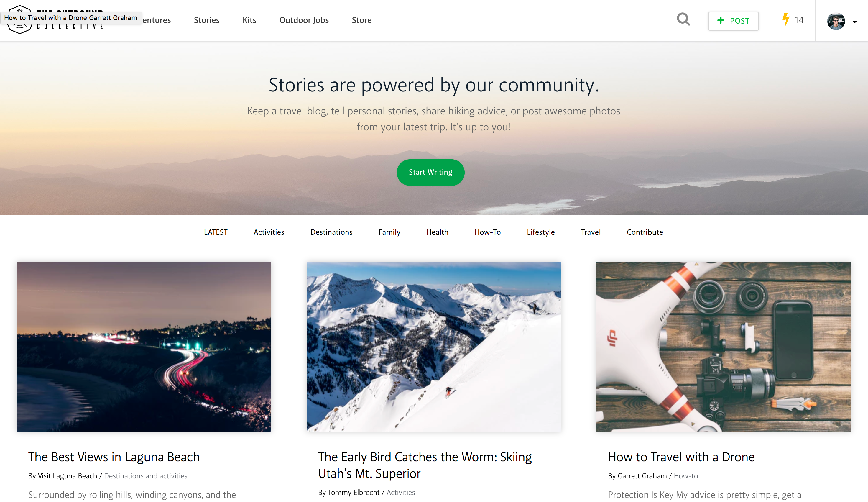This screenshot has width=868, height=502.
Task: Click the lightning bolt notifications icon
Action: (786, 20)
